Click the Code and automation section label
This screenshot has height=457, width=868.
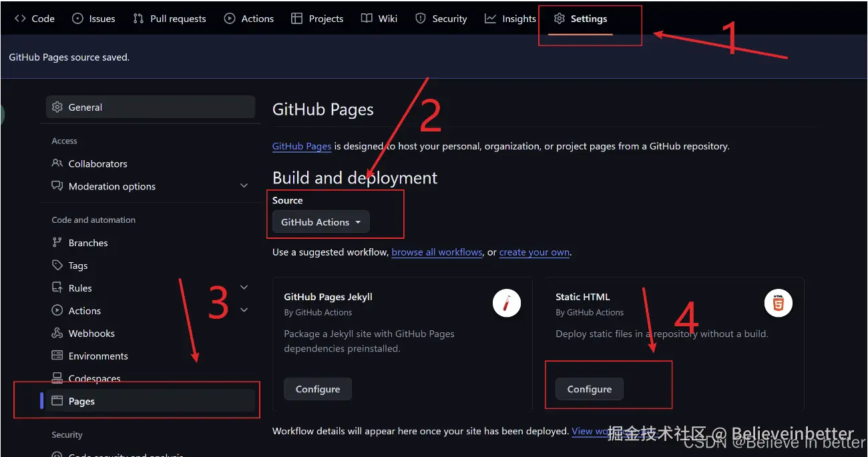click(93, 220)
